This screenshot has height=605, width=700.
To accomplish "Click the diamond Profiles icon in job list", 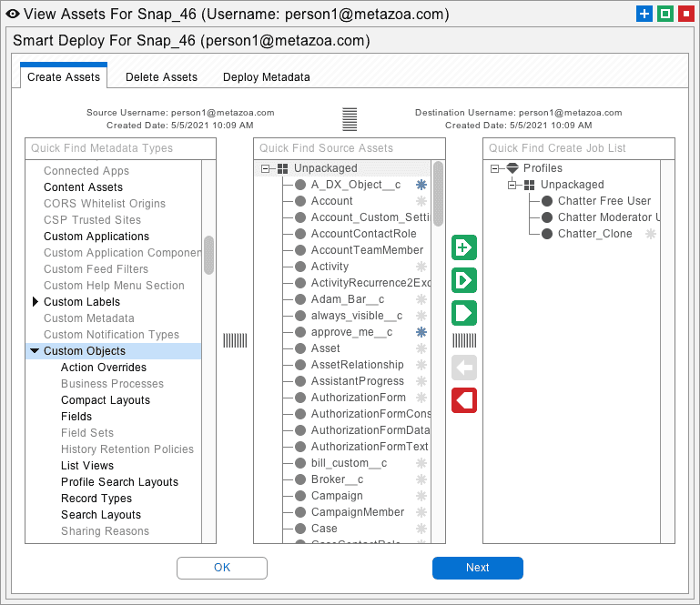I will [512, 168].
